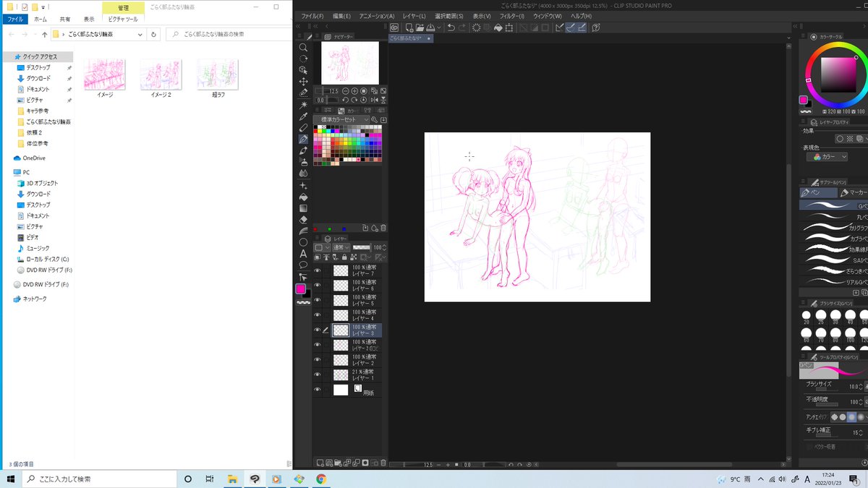Click Redo in the command bar
This screenshot has width=868, height=488.
[462, 27]
